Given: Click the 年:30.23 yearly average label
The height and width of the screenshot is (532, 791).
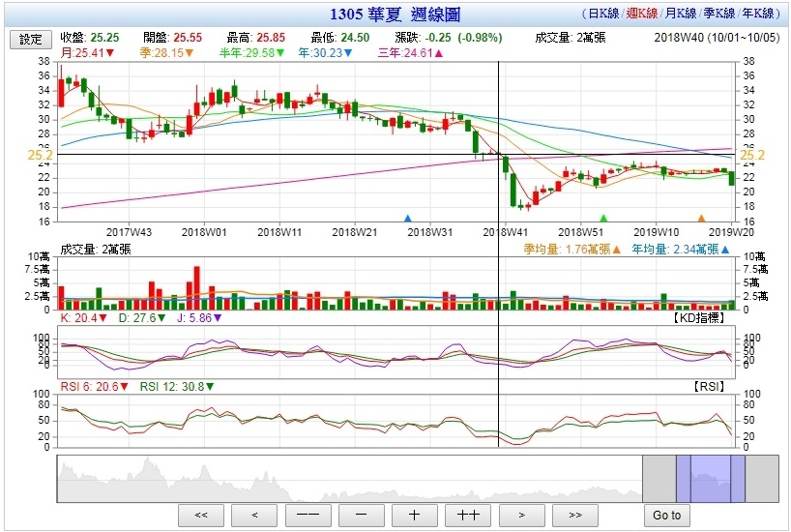Looking at the screenshot, I should (x=325, y=52).
